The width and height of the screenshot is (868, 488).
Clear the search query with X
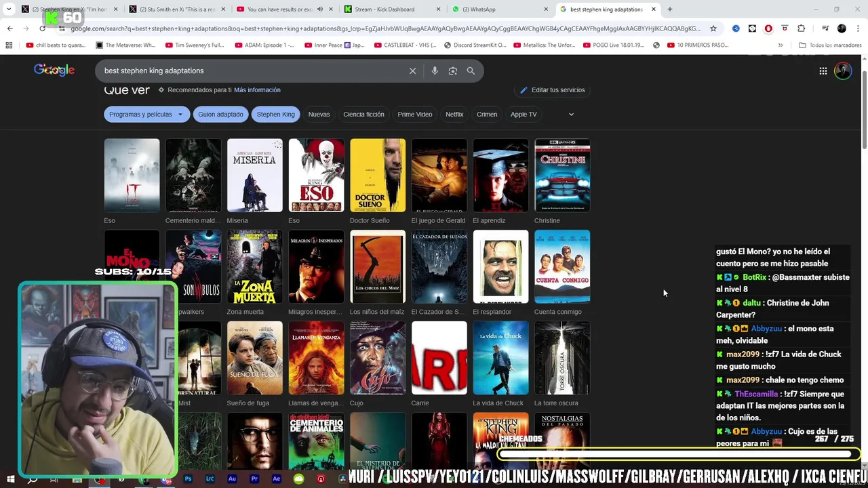tap(412, 70)
